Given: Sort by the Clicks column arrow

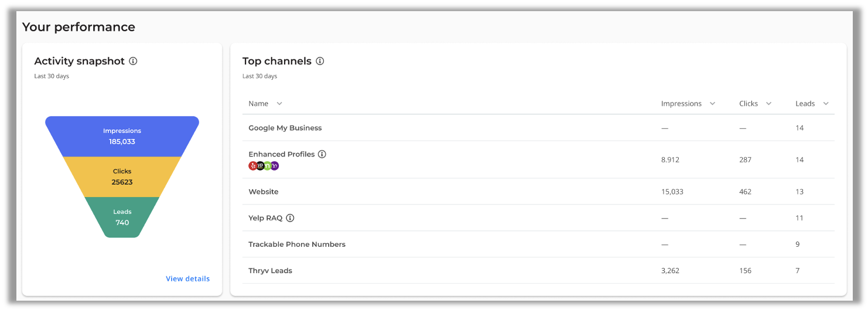Looking at the screenshot, I should tap(768, 104).
